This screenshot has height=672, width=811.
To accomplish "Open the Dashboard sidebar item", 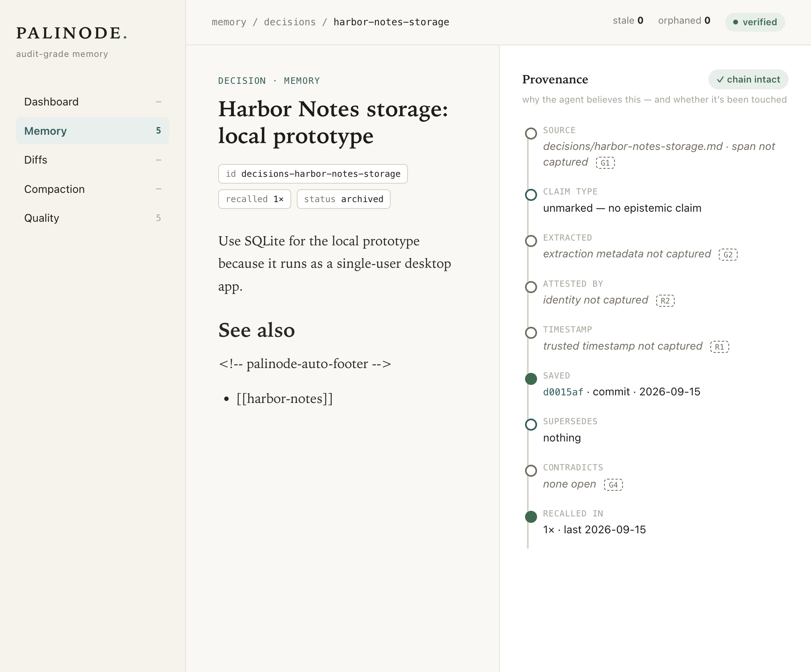I will 92,102.
